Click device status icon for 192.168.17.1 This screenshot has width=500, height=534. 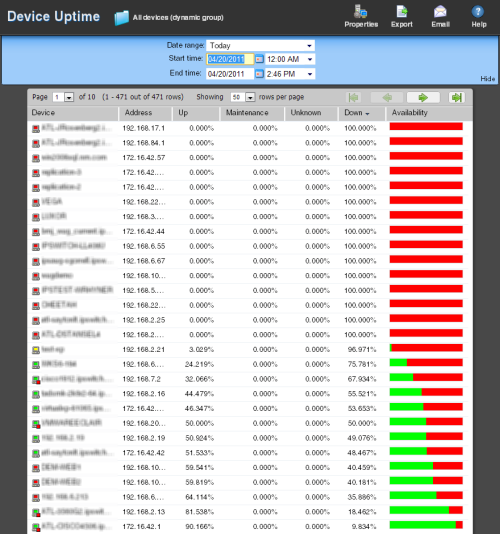[36, 128]
